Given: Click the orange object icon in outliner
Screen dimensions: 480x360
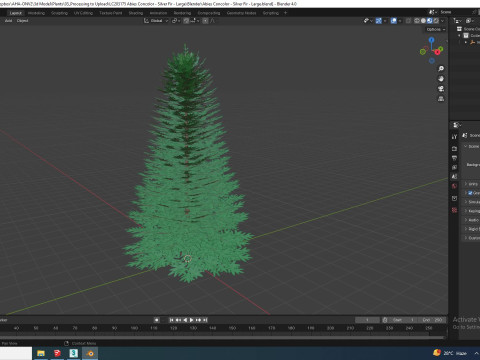Looking at the screenshot, I should pyautogui.click(x=472, y=42).
